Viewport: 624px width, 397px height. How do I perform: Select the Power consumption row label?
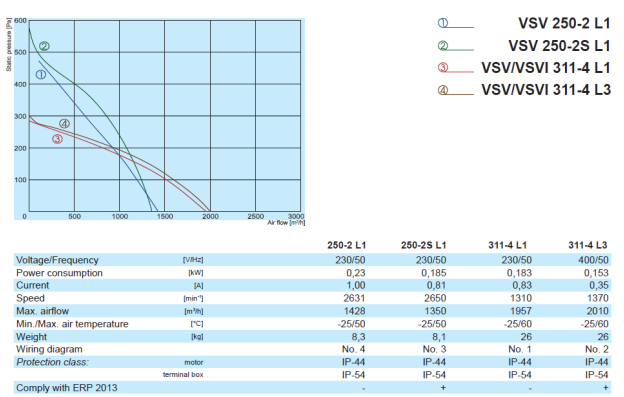59,273
